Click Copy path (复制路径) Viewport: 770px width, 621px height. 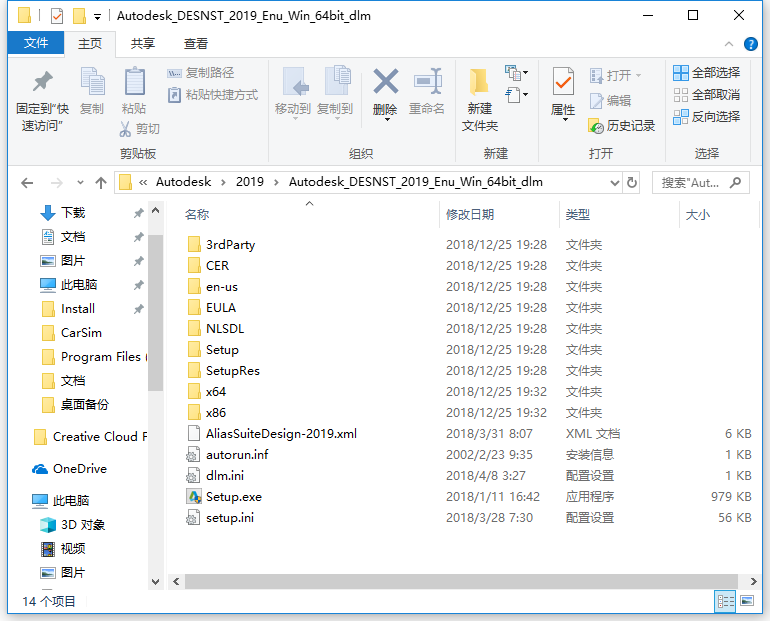[x=200, y=73]
